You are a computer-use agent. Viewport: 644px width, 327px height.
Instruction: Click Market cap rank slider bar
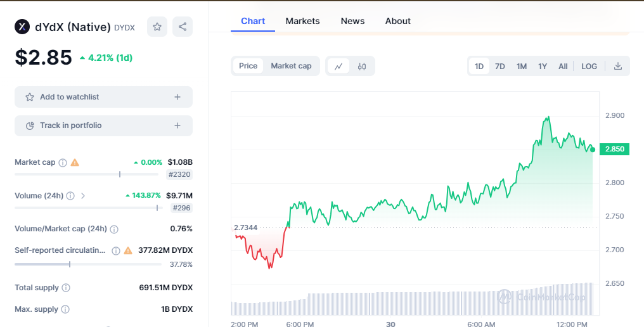point(87,174)
